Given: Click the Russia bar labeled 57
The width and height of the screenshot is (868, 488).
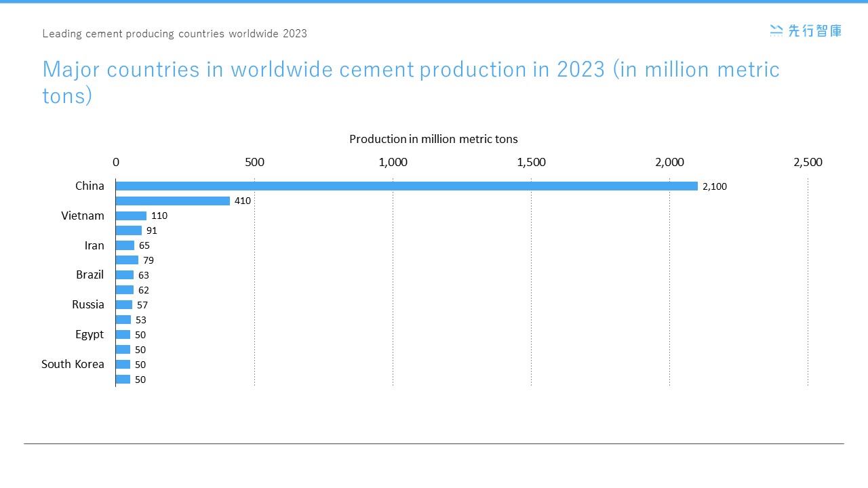Looking at the screenshot, I should [x=123, y=304].
